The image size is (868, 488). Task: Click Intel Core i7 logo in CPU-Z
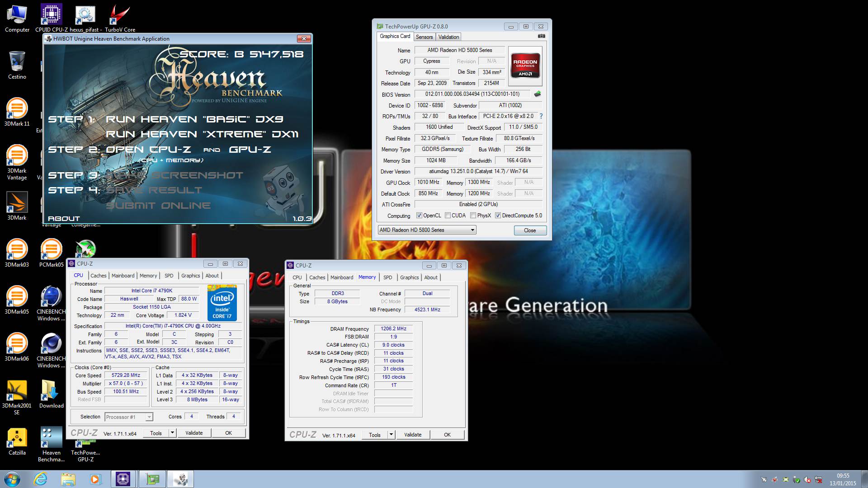click(222, 303)
